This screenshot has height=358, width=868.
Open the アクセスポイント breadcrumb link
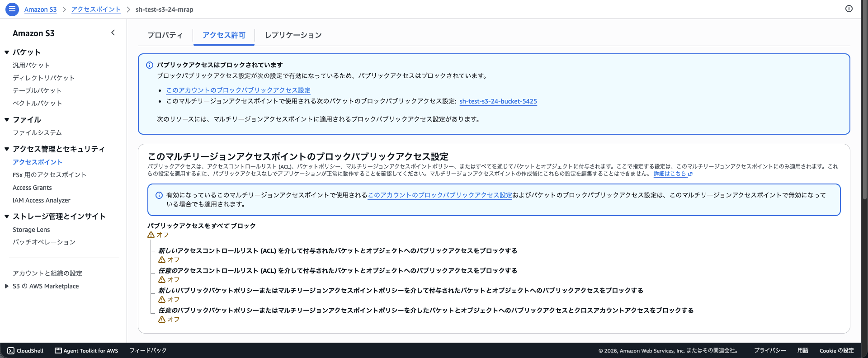click(96, 9)
